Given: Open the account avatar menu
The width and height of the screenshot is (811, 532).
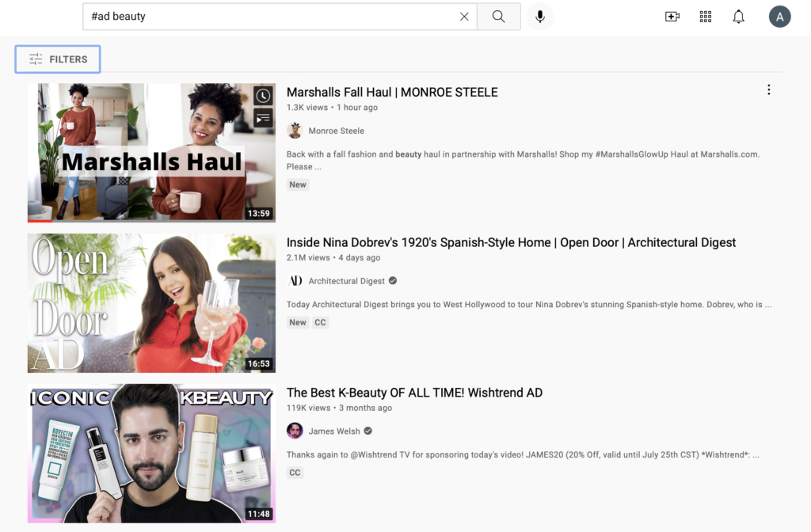Looking at the screenshot, I should click(779, 16).
